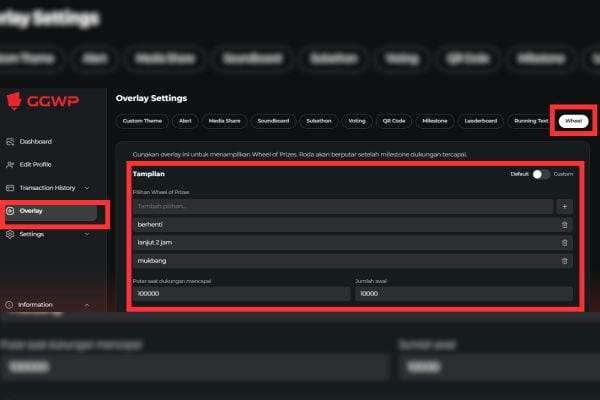Switch to the Custom Theme tab
Screen dimensions: 600x400
click(142, 121)
